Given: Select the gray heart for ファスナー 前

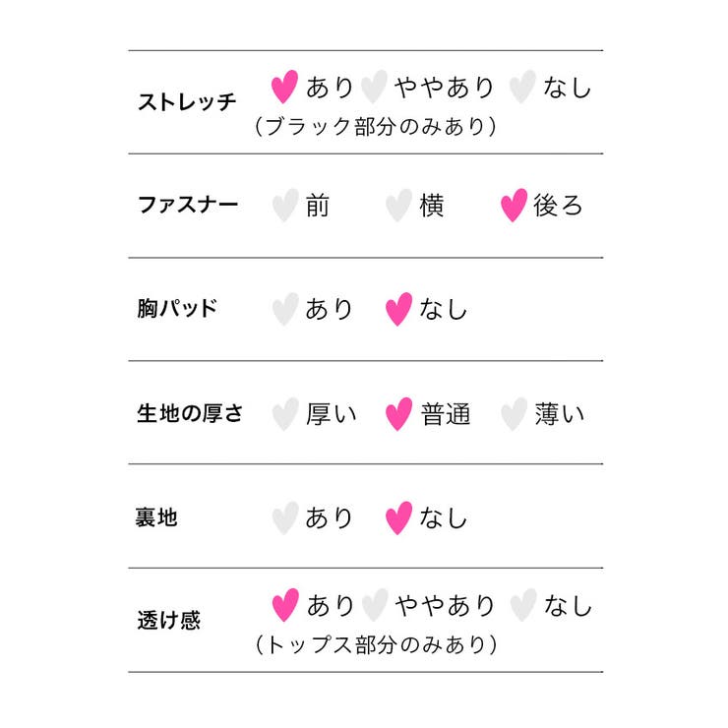Looking at the screenshot, I should pyautogui.click(x=285, y=206).
